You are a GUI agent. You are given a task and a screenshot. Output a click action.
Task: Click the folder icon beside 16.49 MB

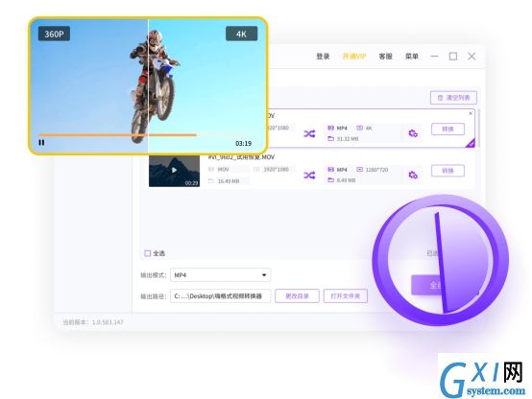(x=211, y=181)
